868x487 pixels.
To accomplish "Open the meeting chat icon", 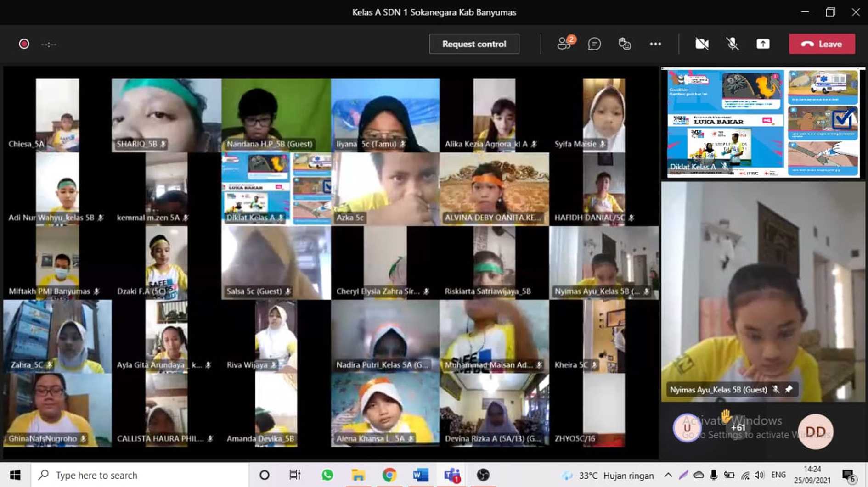I will click(x=594, y=44).
